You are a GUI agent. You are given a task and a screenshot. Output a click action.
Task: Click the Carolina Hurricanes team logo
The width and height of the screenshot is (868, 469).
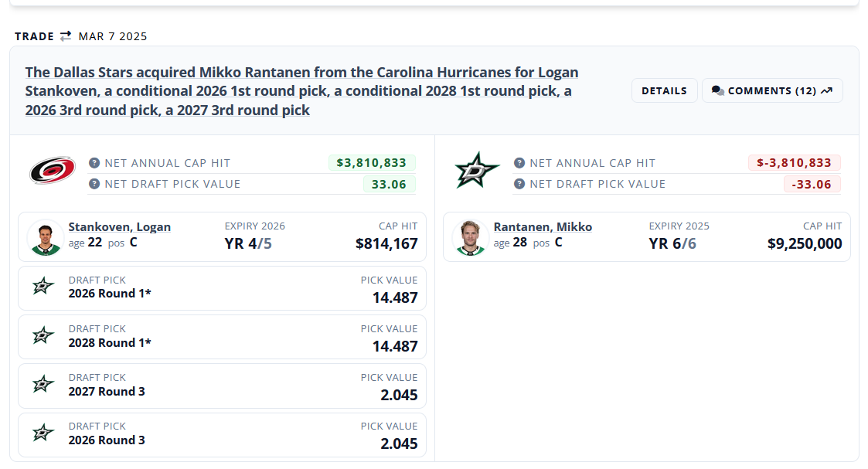(53, 171)
